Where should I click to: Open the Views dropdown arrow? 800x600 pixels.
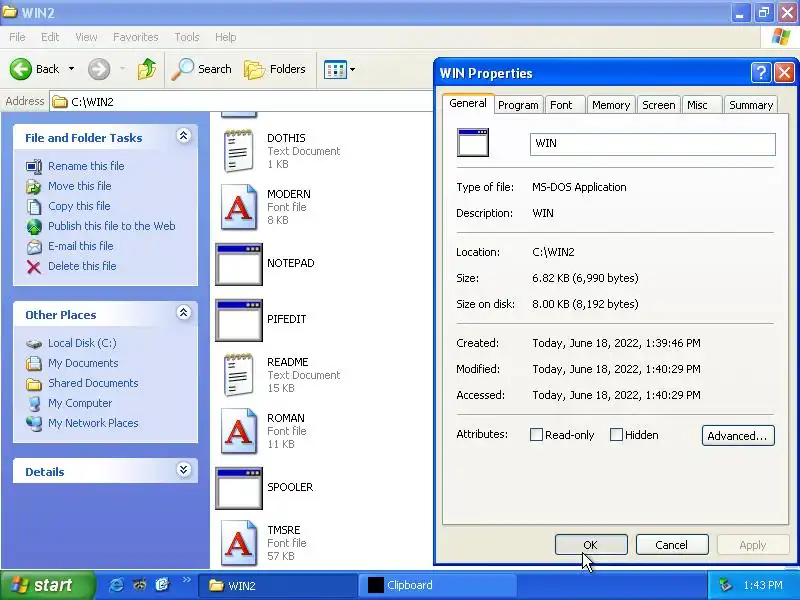tap(352, 69)
